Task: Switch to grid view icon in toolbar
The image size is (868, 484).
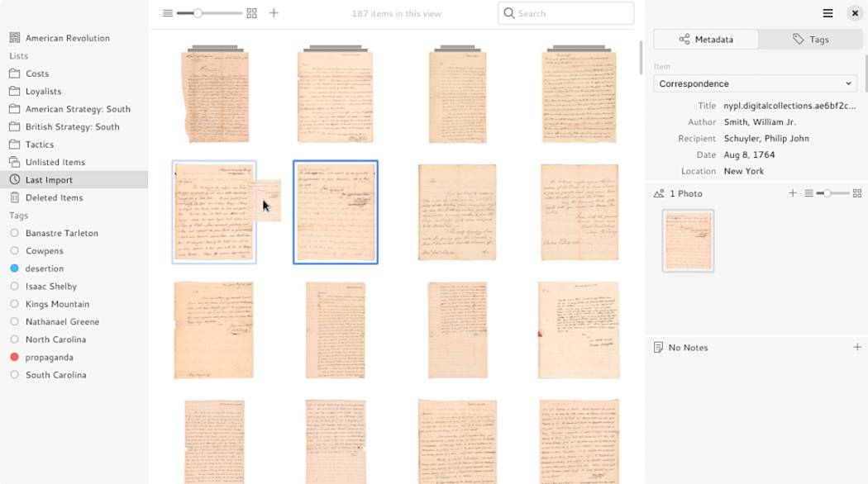Action: pyautogui.click(x=252, y=13)
